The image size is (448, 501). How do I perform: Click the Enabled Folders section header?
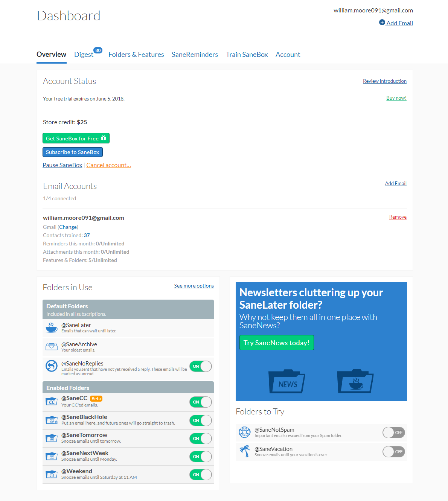click(128, 387)
